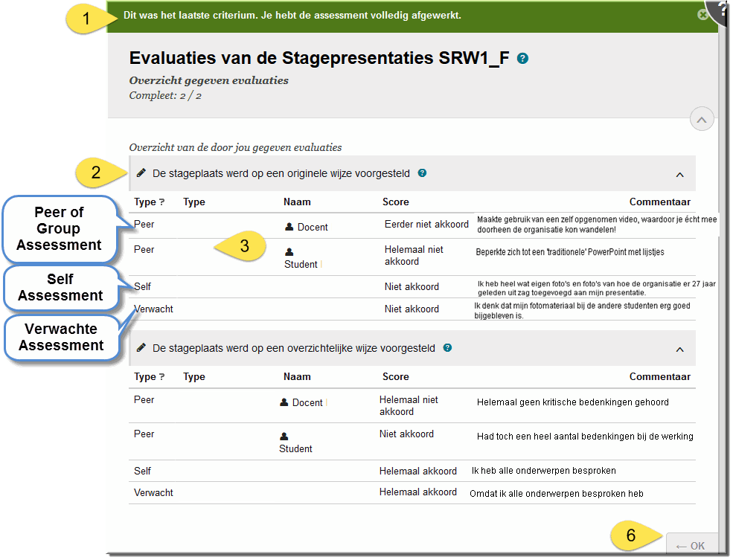Click comment about 'traditionele PowerPoint met lijstjes'
Screen dimensions: 733x560
coord(570,252)
